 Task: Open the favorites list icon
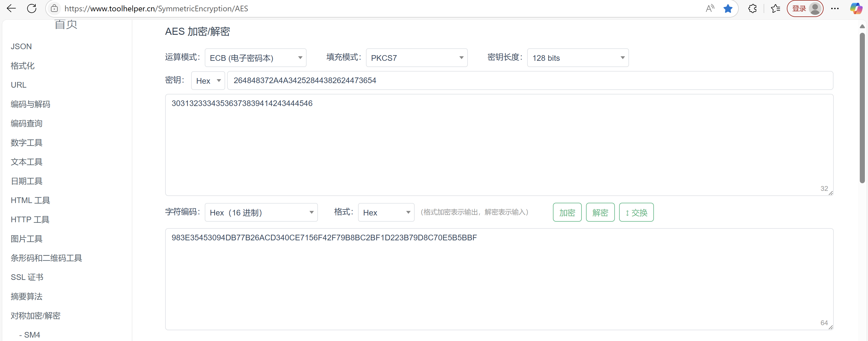point(775,8)
